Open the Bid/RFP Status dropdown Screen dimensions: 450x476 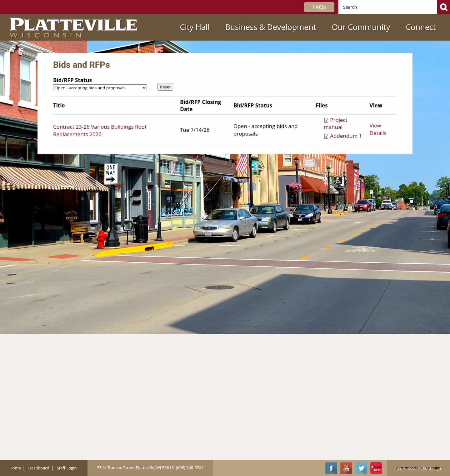point(100,88)
